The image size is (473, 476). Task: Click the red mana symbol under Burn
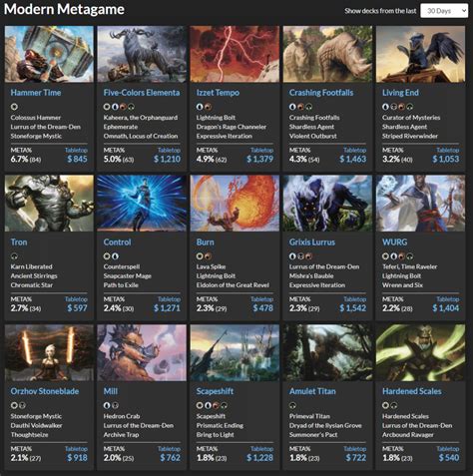pos(208,256)
